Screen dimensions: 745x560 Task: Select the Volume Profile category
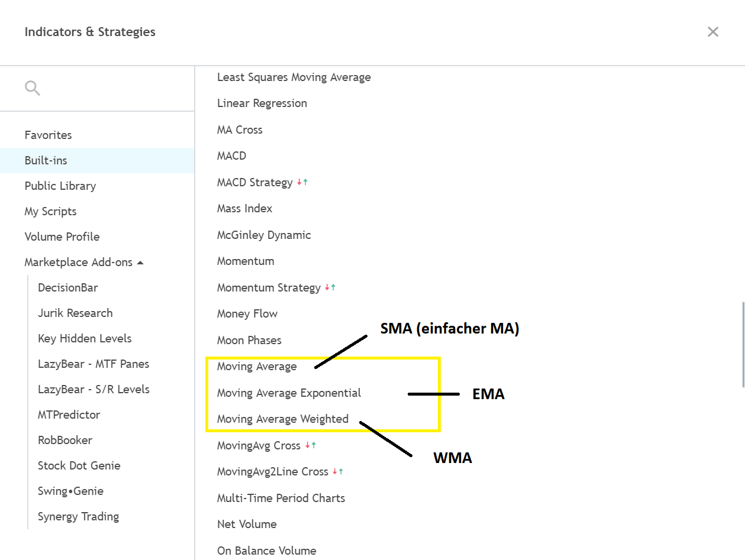click(62, 237)
